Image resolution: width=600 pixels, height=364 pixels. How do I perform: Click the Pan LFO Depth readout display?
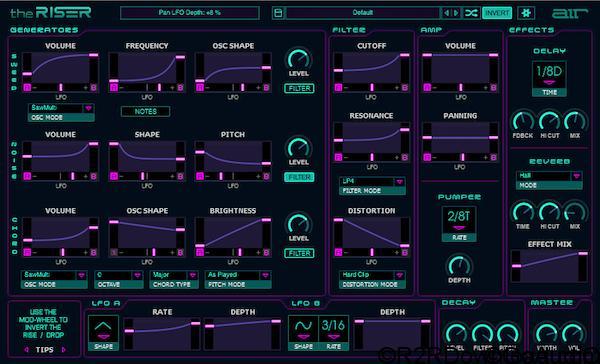[190, 13]
